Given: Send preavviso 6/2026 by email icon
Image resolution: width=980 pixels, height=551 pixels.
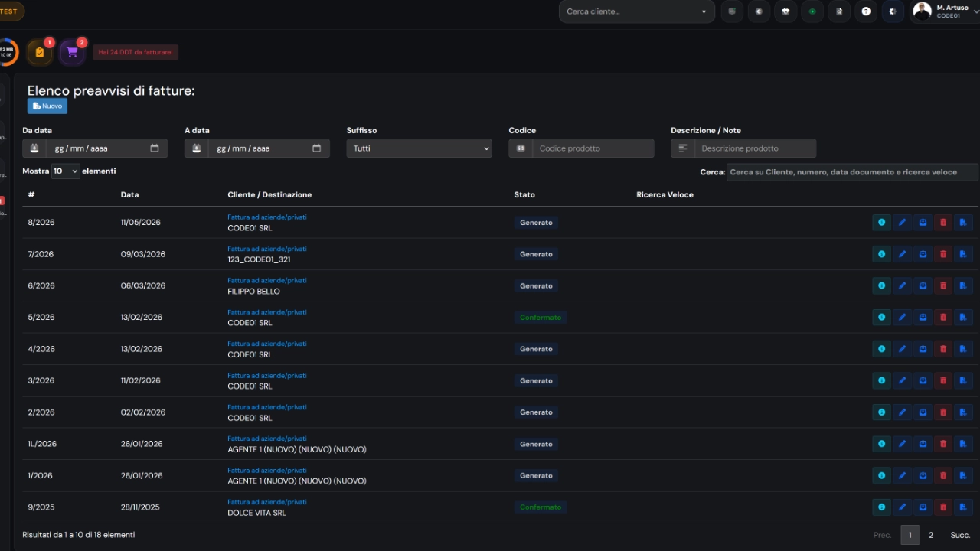Looking at the screenshot, I should (x=923, y=285).
